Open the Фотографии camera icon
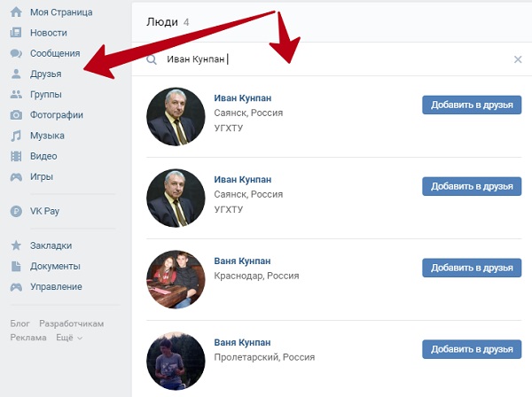 (16, 115)
